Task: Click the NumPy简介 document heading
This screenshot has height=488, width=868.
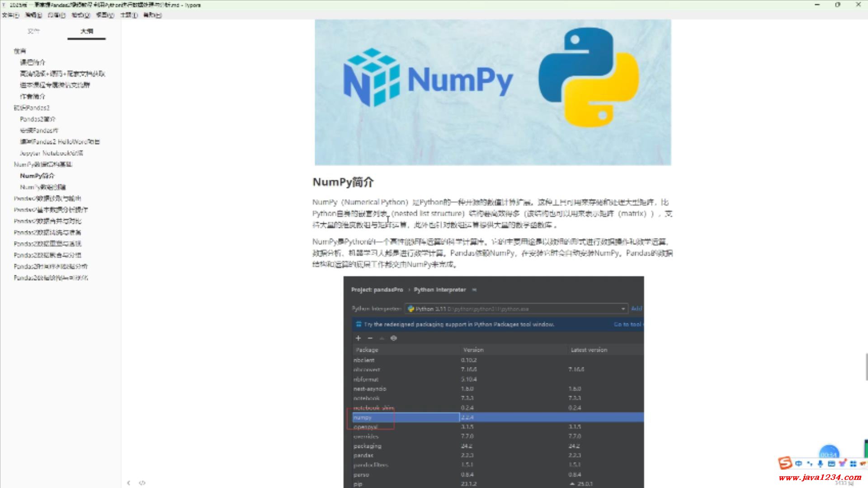Action: click(343, 182)
